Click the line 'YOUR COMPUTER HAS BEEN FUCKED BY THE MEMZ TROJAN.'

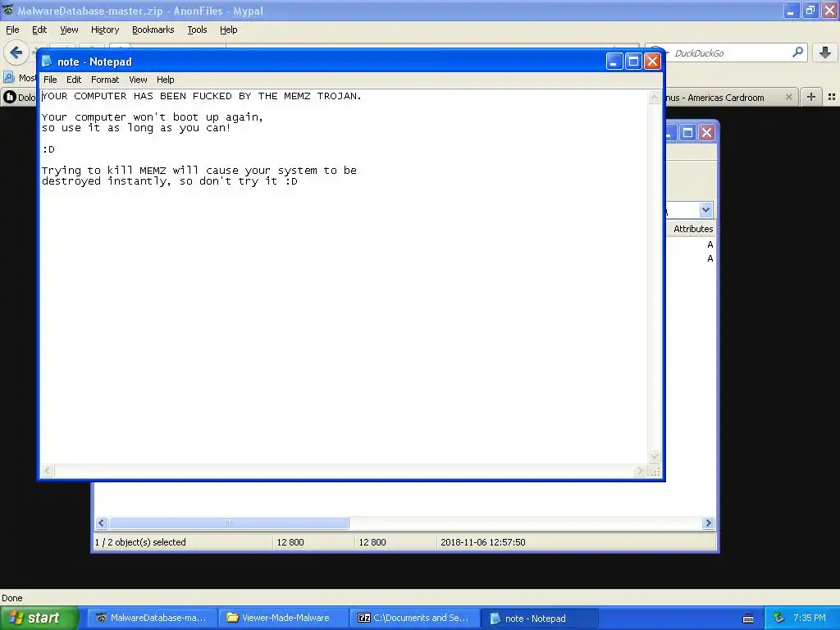202,96
